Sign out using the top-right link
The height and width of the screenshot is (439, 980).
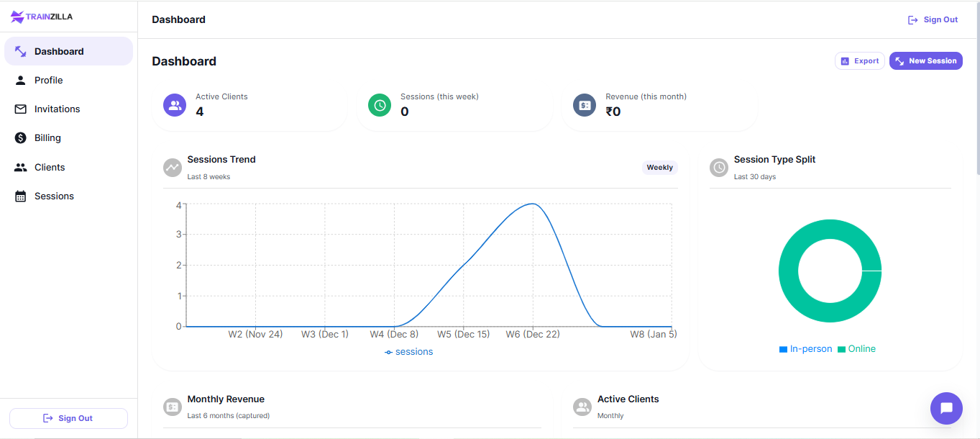(x=933, y=19)
